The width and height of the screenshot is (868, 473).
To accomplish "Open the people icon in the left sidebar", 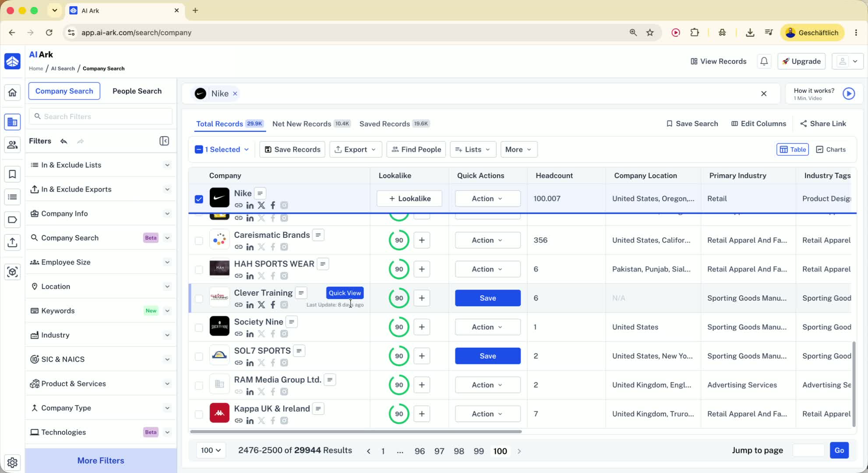I will click(12, 145).
